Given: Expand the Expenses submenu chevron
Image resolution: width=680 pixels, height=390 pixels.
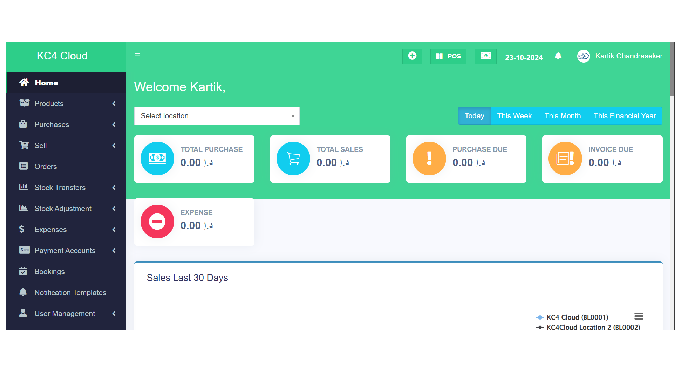Looking at the screenshot, I should click(x=114, y=229).
